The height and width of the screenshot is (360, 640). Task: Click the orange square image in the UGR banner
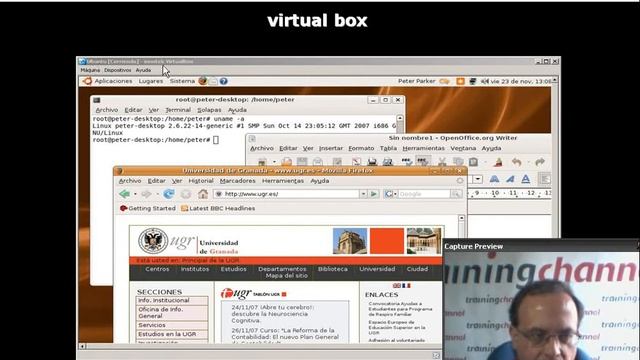click(x=387, y=241)
